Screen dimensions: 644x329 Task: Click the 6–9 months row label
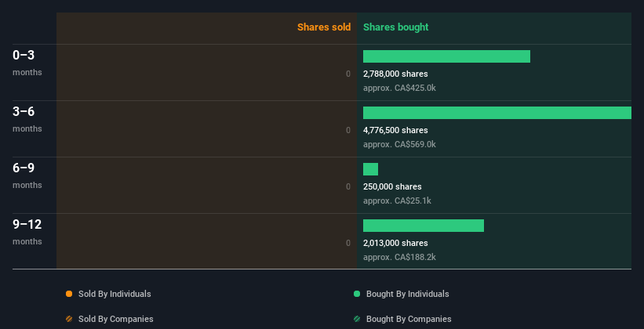(27, 175)
